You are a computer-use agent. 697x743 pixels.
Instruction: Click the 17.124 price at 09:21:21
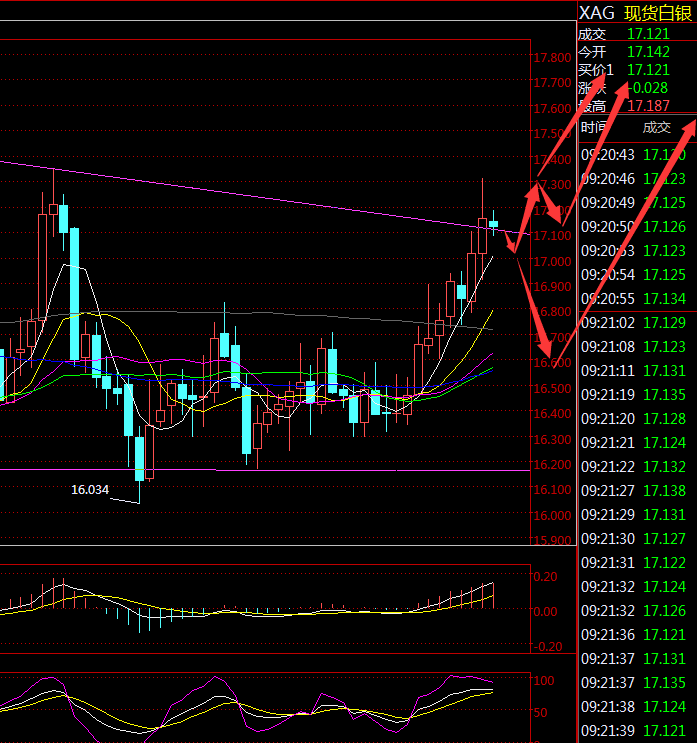(664, 443)
